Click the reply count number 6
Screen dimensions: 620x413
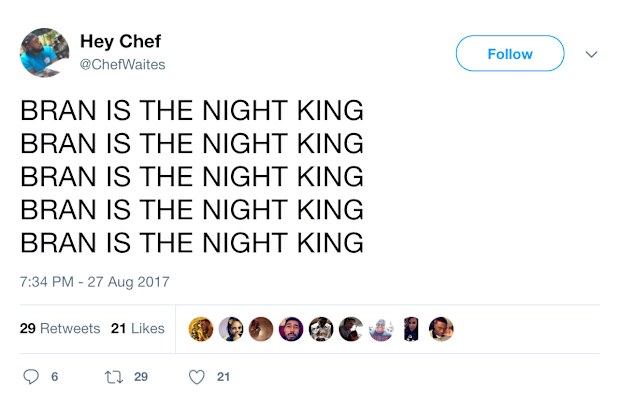pyautogui.click(x=55, y=377)
